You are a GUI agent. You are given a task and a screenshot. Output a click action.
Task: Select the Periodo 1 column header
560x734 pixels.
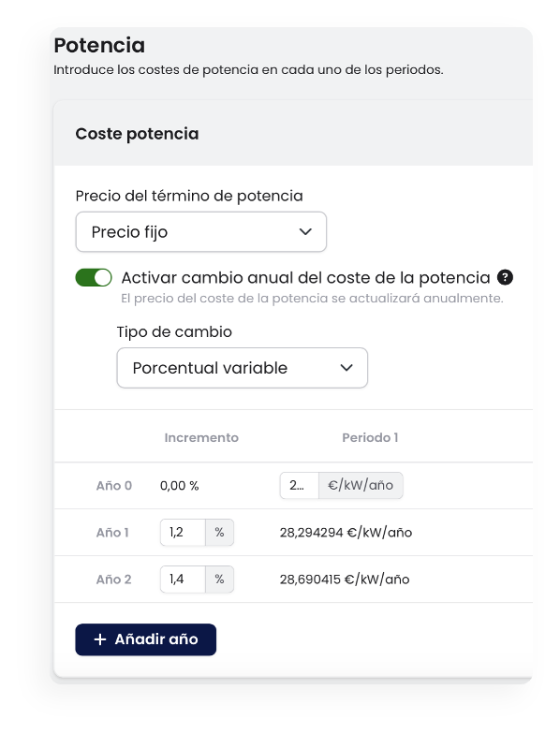tap(370, 438)
